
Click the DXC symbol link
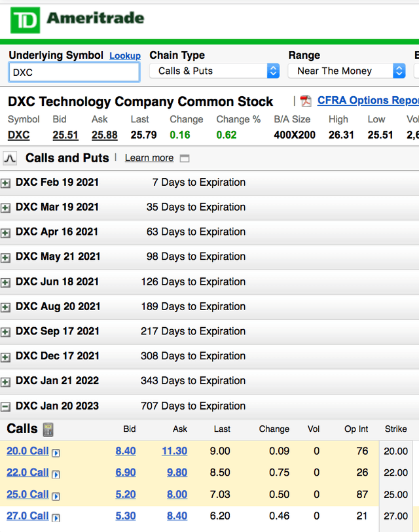coord(19,135)
